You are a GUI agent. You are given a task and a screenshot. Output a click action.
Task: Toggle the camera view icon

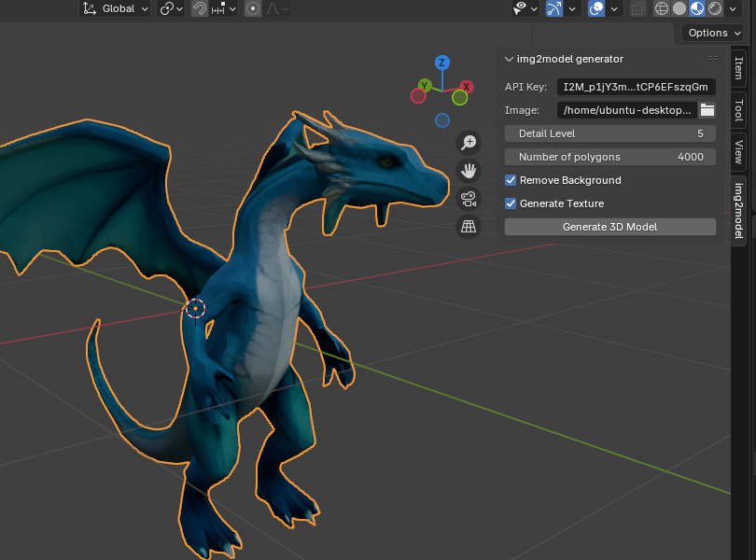click(x=469, y=198)
